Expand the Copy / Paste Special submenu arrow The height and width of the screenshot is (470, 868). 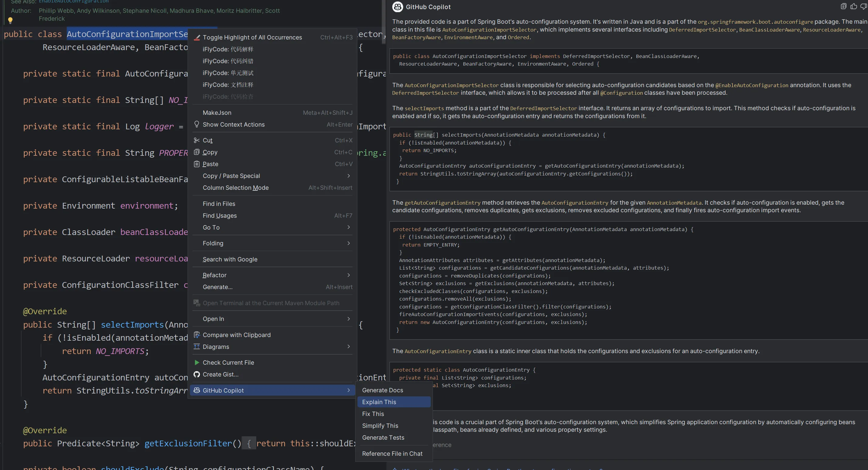[349, 176]
